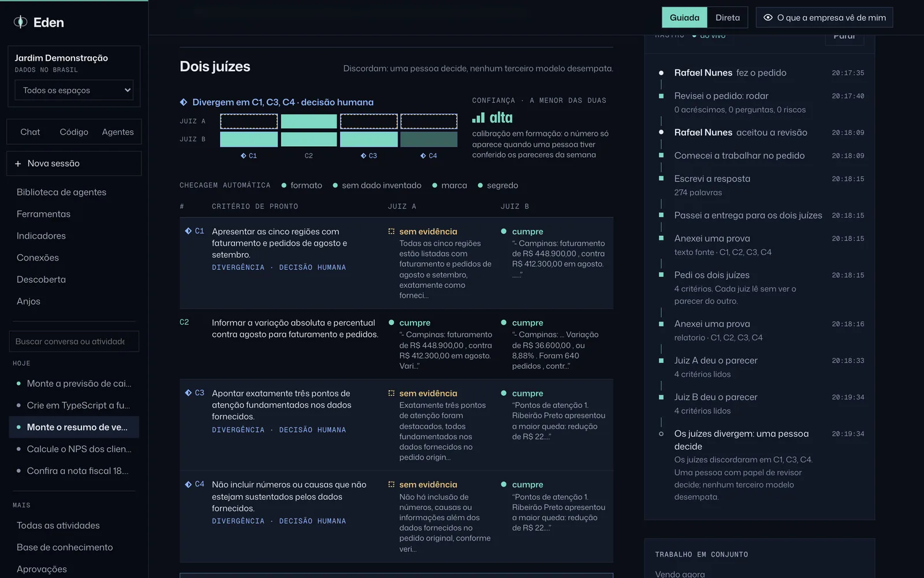The height and width of the screenshot is (578, 924).
Task: Open Biblioteca de agentes menu item
Action: [x=61, y=192]
